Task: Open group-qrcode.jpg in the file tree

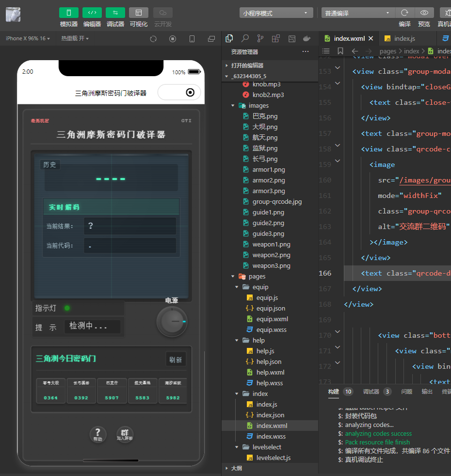Action: tap(276, 201)
